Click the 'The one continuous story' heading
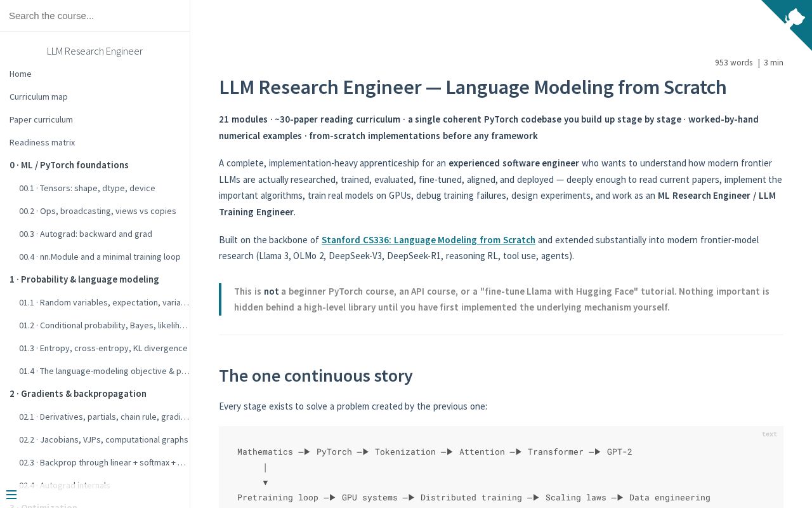This screenshot has width=812, height=508. click(x=316, y=376)
